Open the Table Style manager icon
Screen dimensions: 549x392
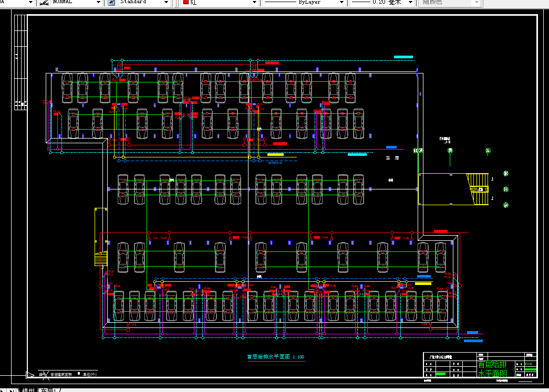[x=111, y=3]
